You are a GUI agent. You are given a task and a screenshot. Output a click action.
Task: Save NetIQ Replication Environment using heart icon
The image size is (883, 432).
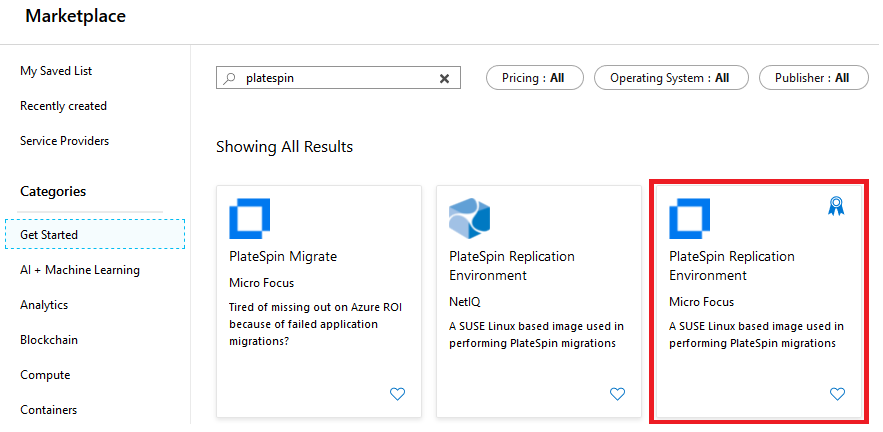click(x=617, y=394)
